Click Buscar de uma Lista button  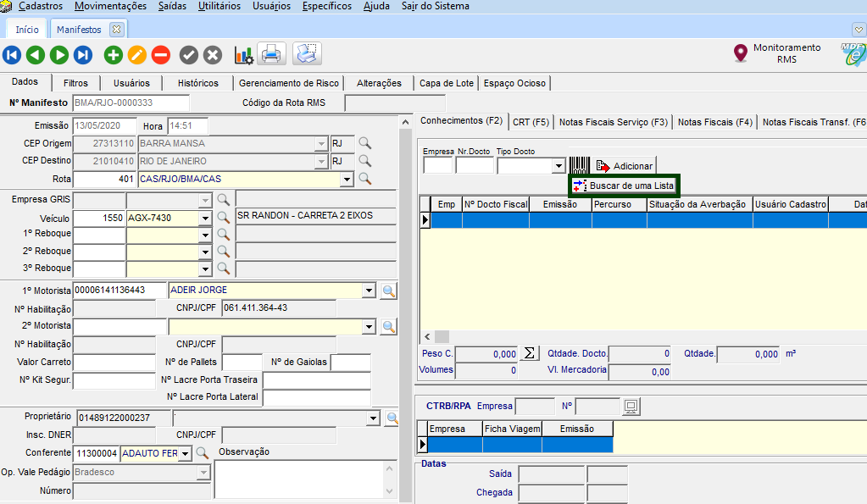pos(624,186)
